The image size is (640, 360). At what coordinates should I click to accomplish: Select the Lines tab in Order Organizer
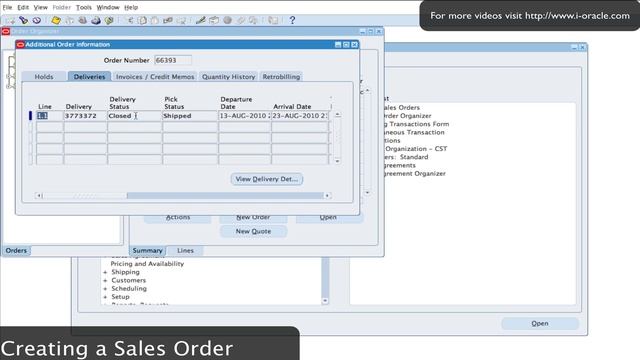point(185,250)
